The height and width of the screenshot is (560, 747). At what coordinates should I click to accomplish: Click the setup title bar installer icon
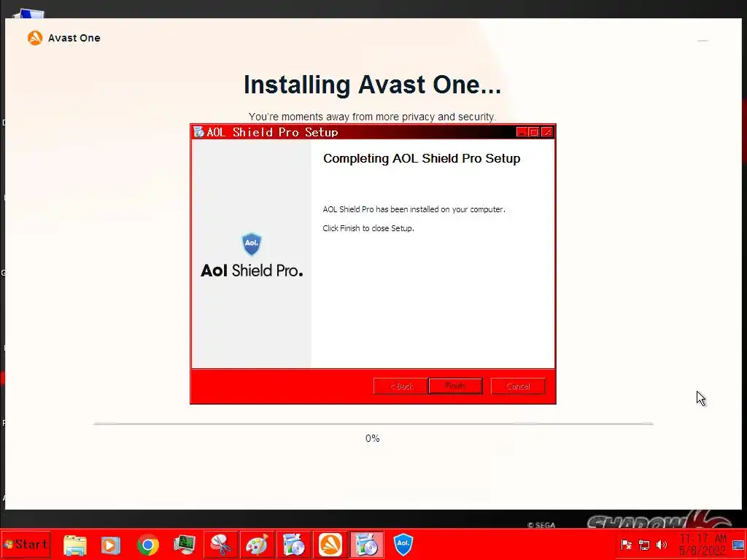pos(198,132)
